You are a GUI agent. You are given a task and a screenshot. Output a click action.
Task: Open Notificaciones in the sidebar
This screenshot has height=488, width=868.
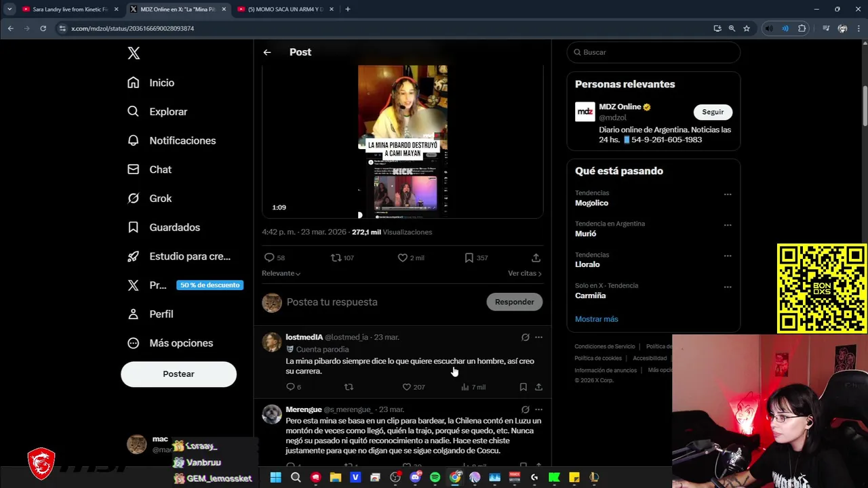172,140
